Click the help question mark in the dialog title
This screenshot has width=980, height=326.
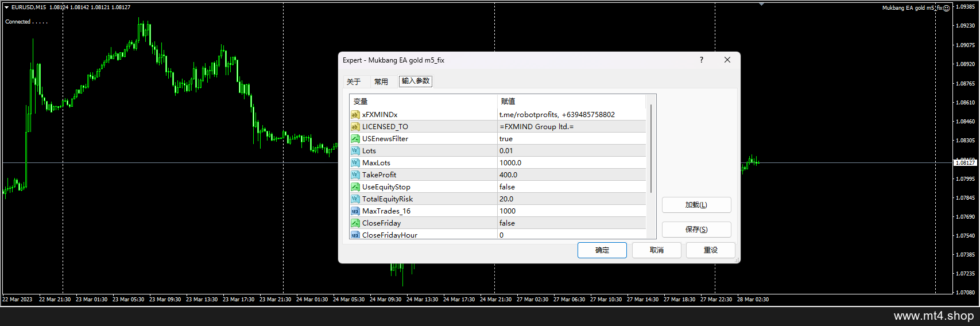point(701,60)
